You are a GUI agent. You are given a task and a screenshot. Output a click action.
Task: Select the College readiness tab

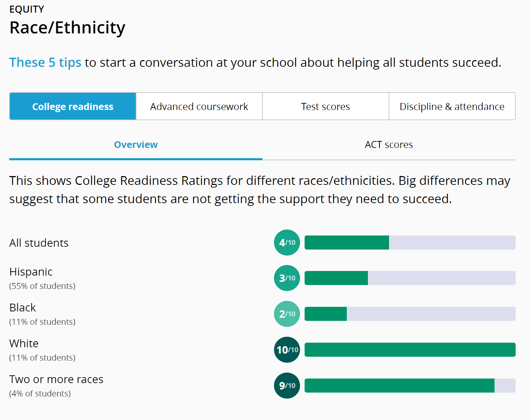(73, 106)
